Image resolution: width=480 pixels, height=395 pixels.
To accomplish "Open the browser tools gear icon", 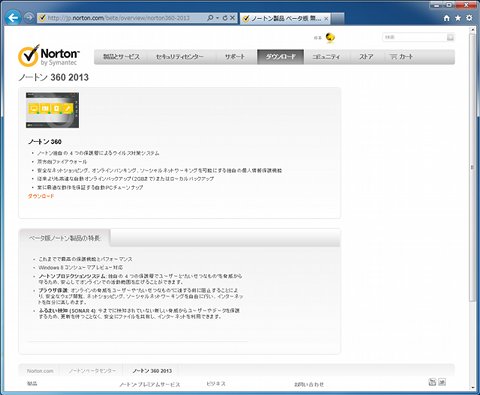I will 469,18.
